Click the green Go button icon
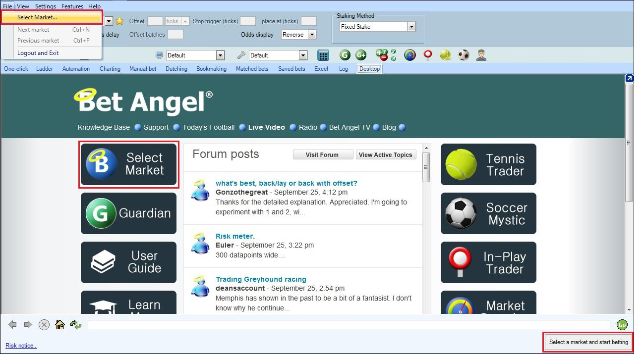This screenshot has height=354, width=644. click(622, 325)
